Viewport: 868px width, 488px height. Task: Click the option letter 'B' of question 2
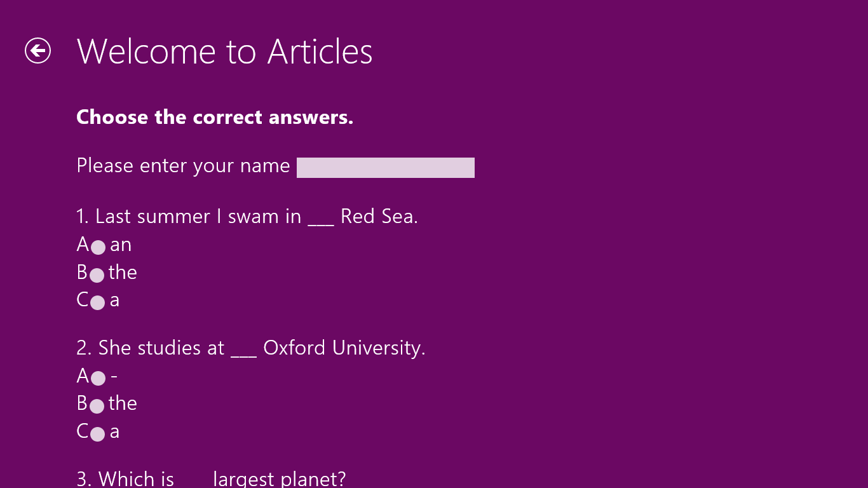[82, 403]
